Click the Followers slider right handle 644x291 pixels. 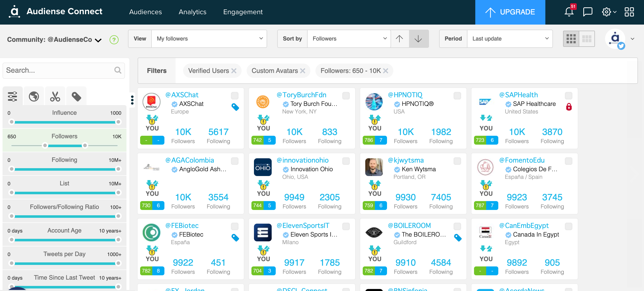tap(85, 146)
